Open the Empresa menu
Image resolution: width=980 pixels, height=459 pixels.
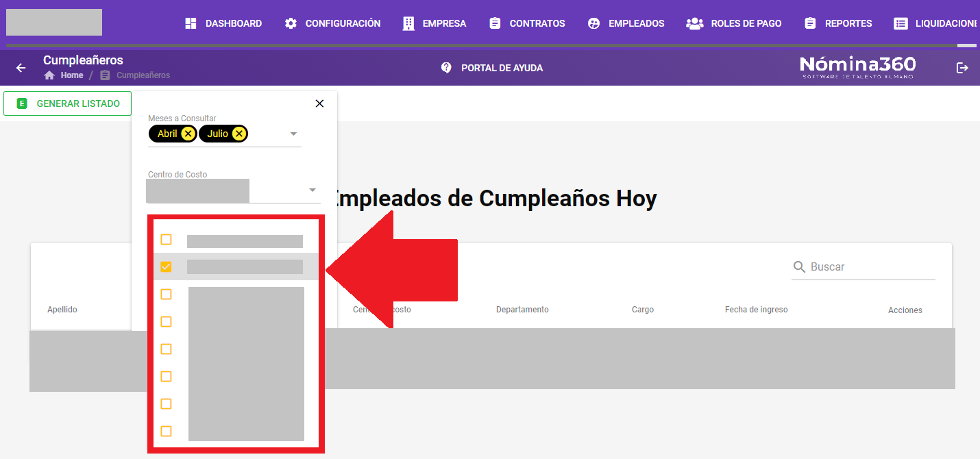(x=434, y=23)
